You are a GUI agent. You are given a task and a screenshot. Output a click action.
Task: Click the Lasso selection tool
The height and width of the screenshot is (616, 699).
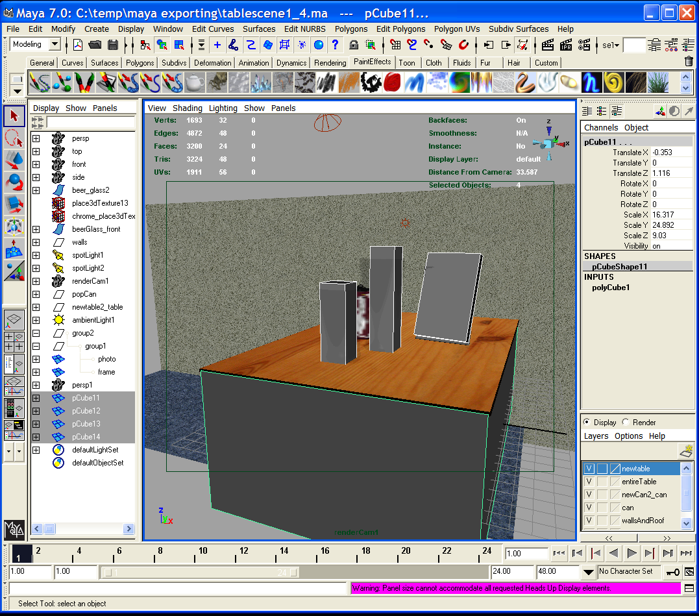pos(14,138)
